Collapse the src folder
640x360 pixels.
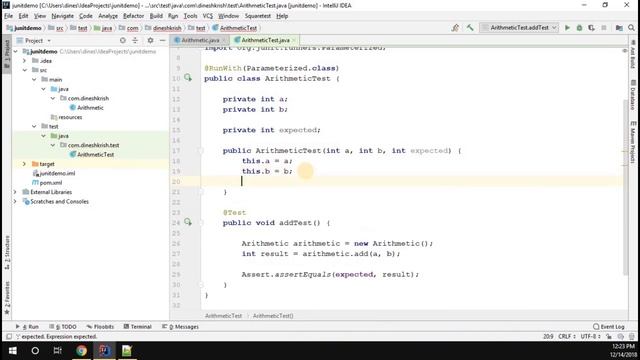pyautogui.click(x=24, y=70)
